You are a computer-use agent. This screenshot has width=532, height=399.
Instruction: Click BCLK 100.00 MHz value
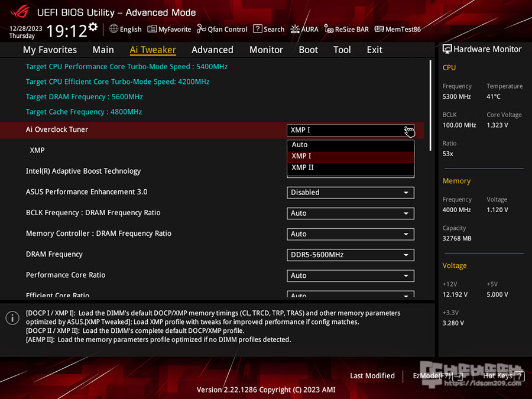pos(459,125)
